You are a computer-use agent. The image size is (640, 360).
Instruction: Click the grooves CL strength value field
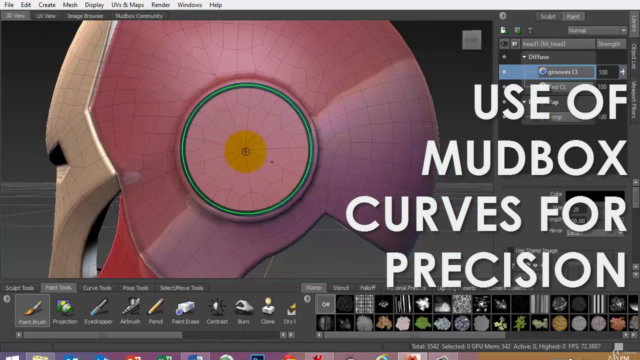click(x=607, y=72)
